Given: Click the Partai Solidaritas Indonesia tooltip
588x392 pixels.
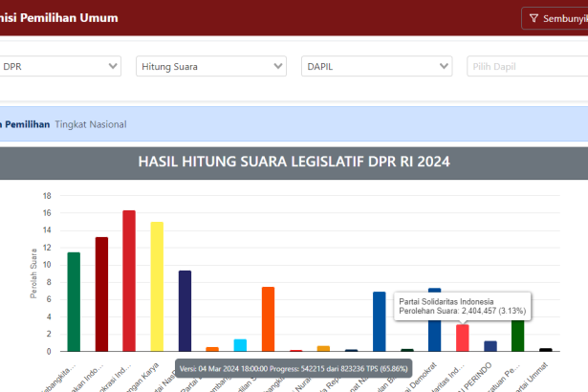Looking at the screenshot, I should [463, 307].
